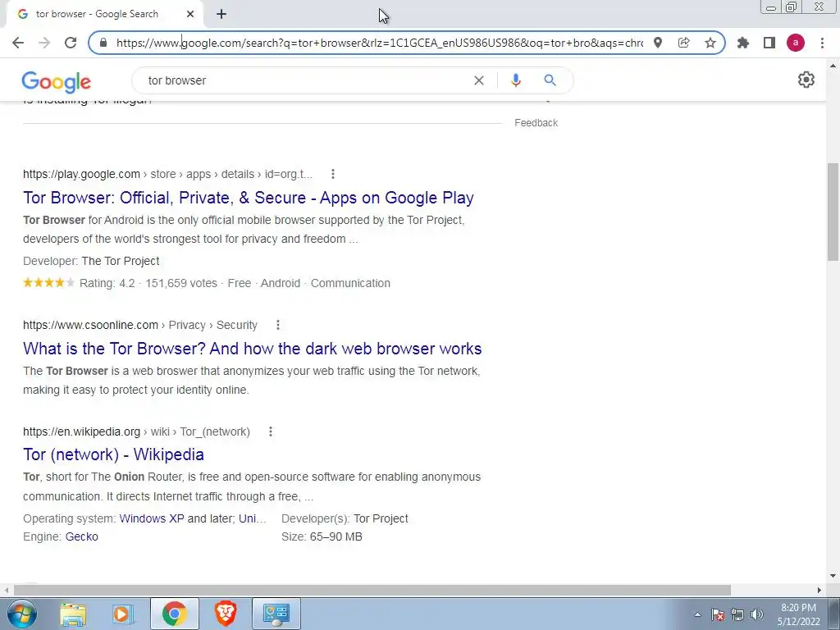Reload the current page

[71, 43]
